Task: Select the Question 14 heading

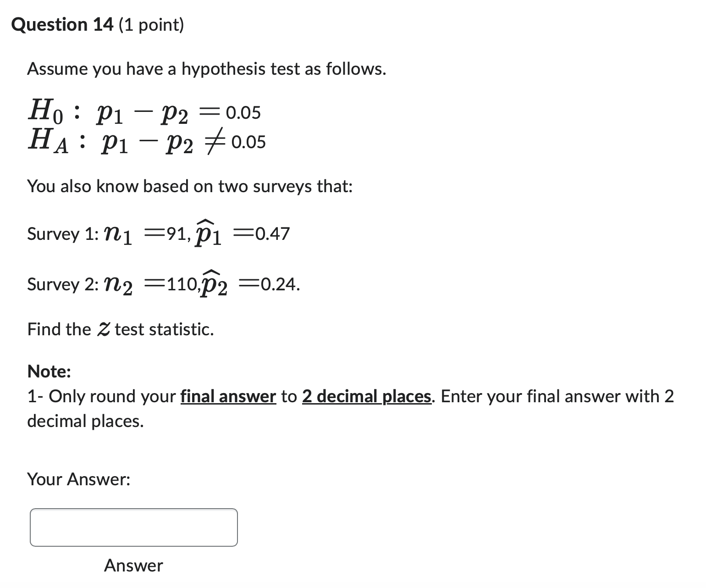Action: 62,24
